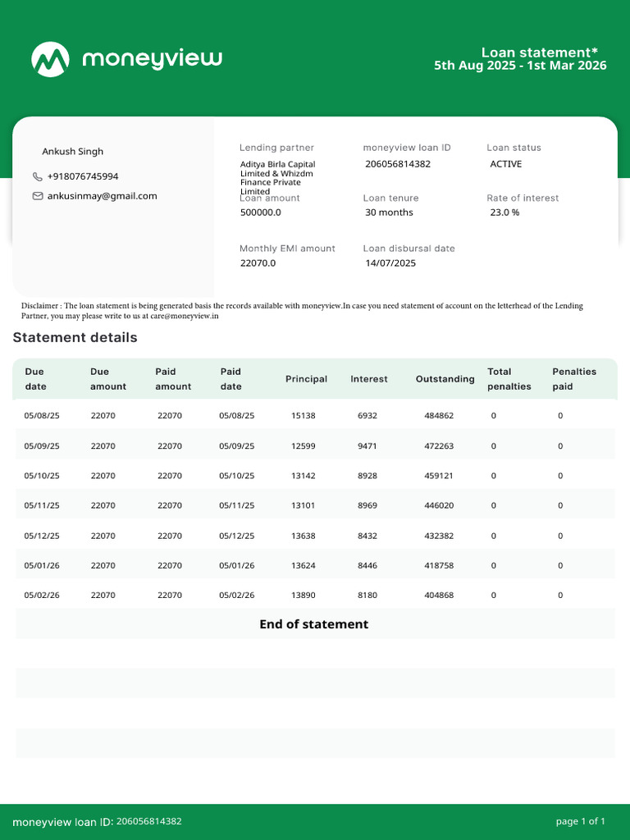Click the Total penalties column header
This screenshot has height=840, width=630.
(x=509, y=379)
